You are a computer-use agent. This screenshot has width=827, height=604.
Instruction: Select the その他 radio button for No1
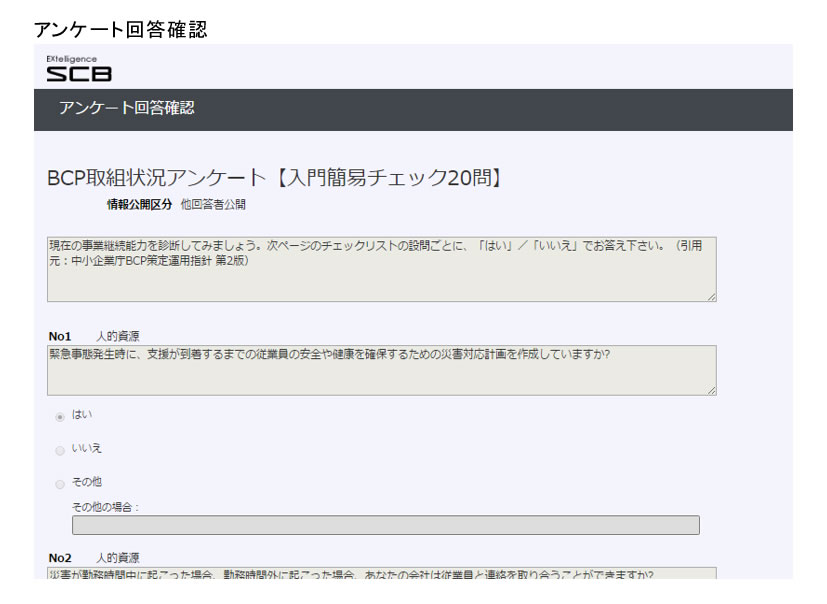[x=60, y=484]
